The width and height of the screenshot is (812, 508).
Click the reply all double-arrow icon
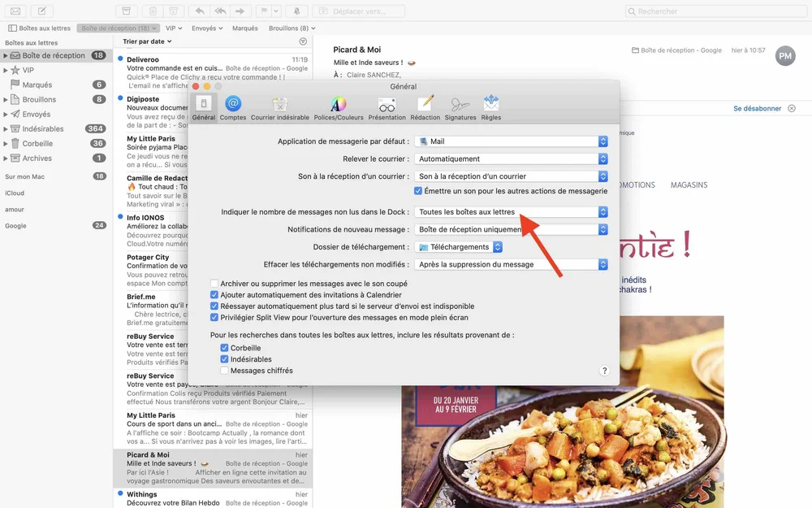click(220, 11)
